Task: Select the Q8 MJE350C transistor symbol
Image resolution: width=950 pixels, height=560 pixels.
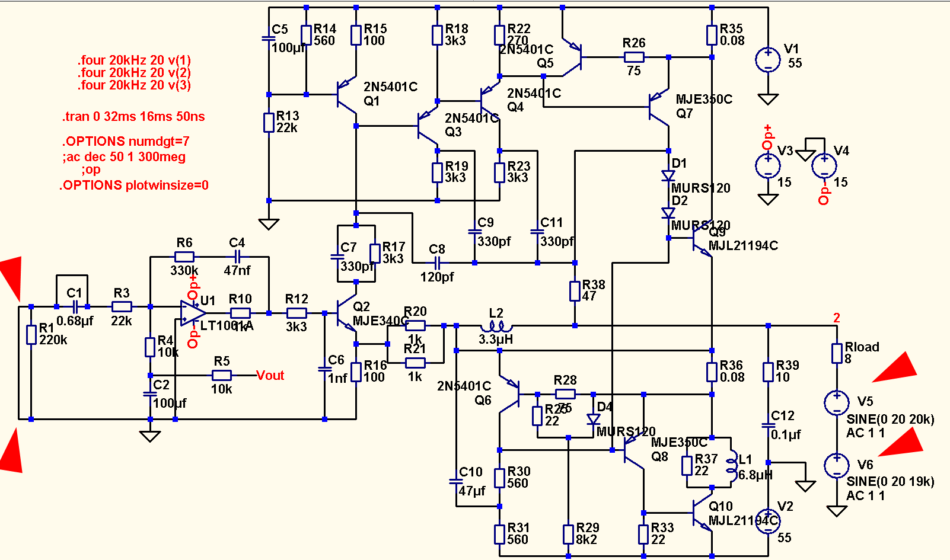Action: [x=633, y=450]
